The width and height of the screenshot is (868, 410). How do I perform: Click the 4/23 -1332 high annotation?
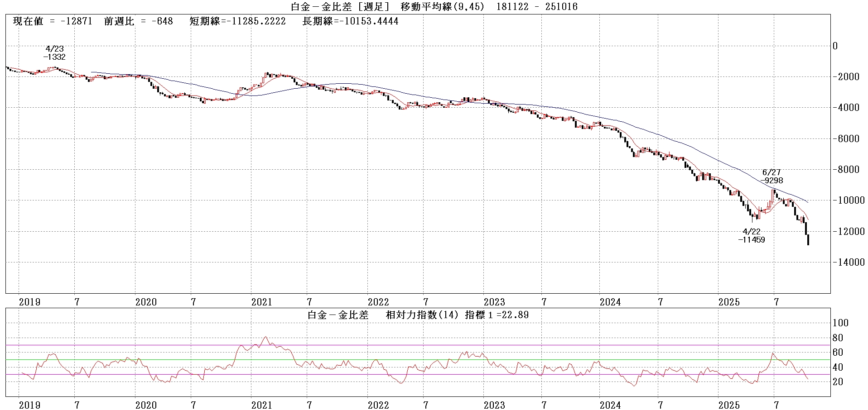(54, 53)
